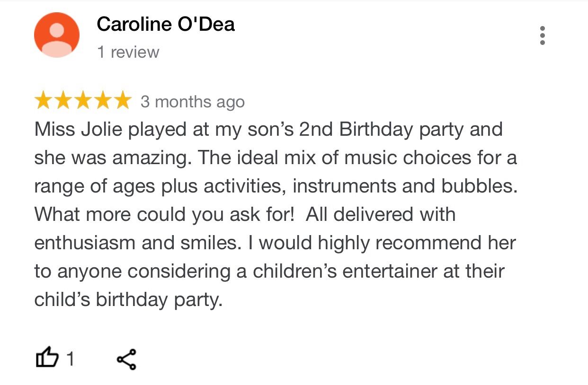Screen dimensions: 588x385
Task: Click the fifth rating star
Action: (123, 101)
